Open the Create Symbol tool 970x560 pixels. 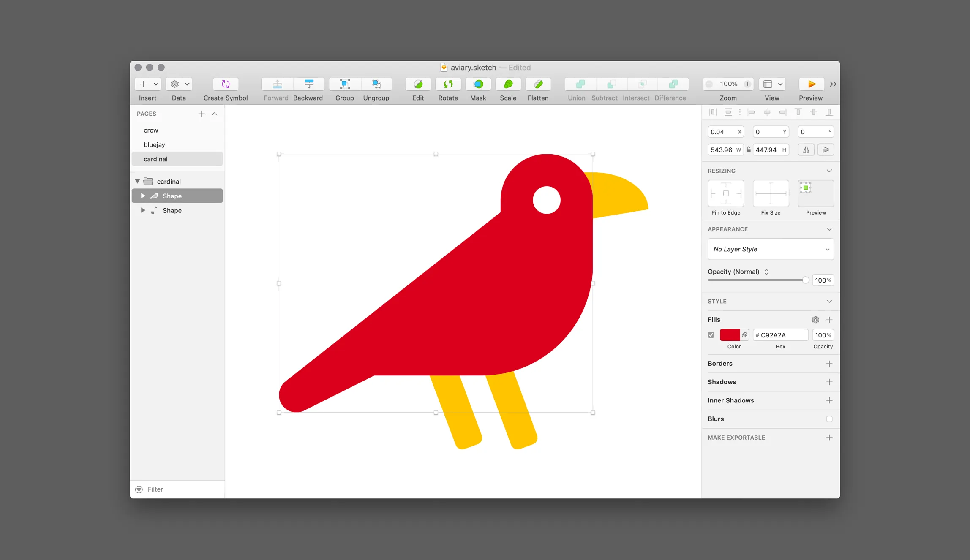coord(225,84)
